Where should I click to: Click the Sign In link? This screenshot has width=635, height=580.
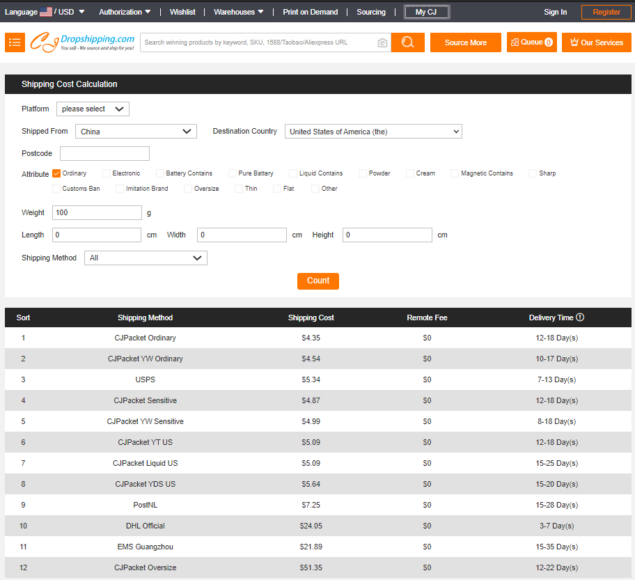555,12
